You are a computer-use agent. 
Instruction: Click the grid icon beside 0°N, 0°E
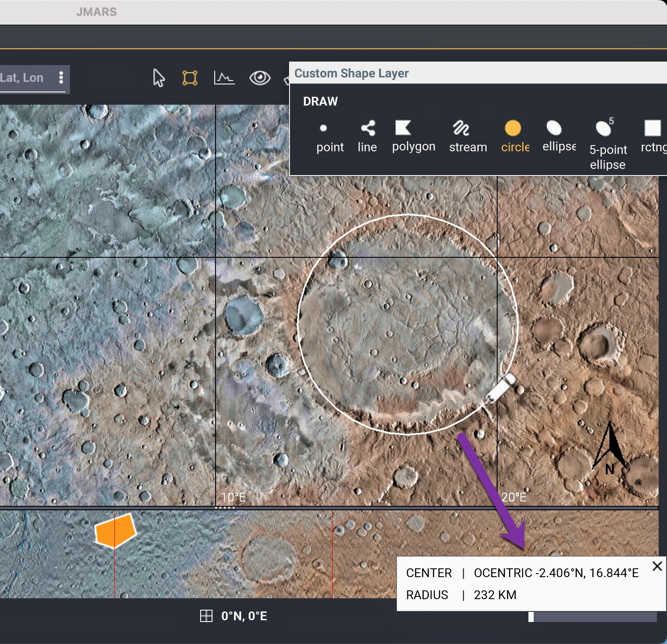(206, 616)
